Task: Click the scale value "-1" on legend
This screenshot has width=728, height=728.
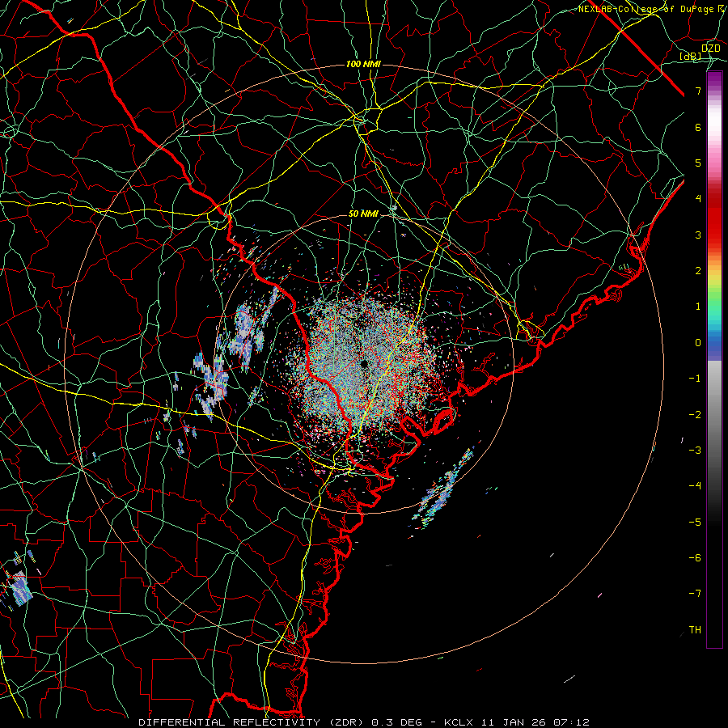Action: tap(695, 379)
